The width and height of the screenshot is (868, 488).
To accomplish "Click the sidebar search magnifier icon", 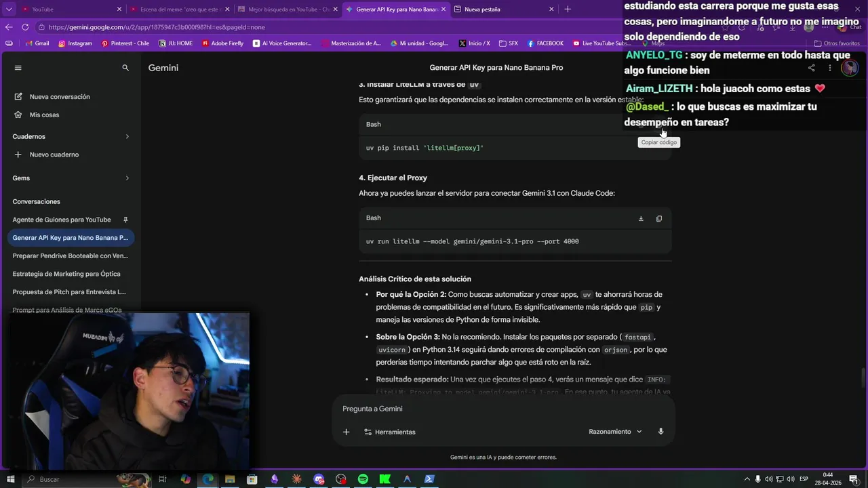I will tap(125, 68).
